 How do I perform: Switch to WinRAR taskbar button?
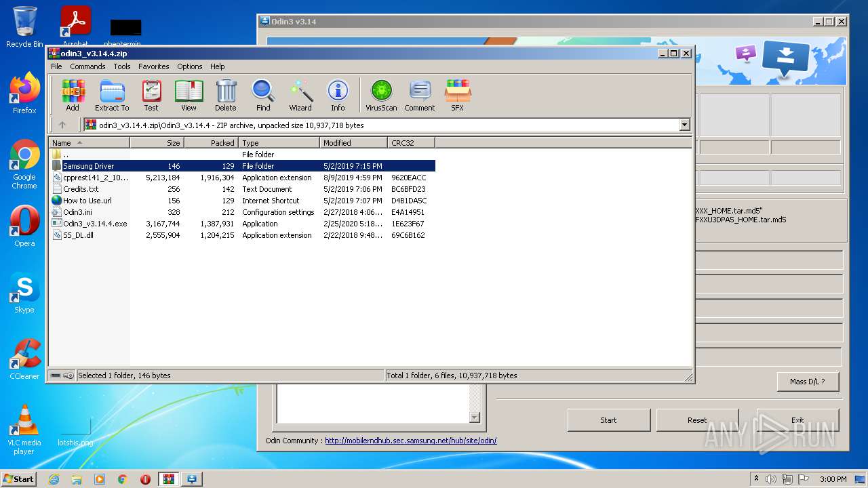(168, 479)
